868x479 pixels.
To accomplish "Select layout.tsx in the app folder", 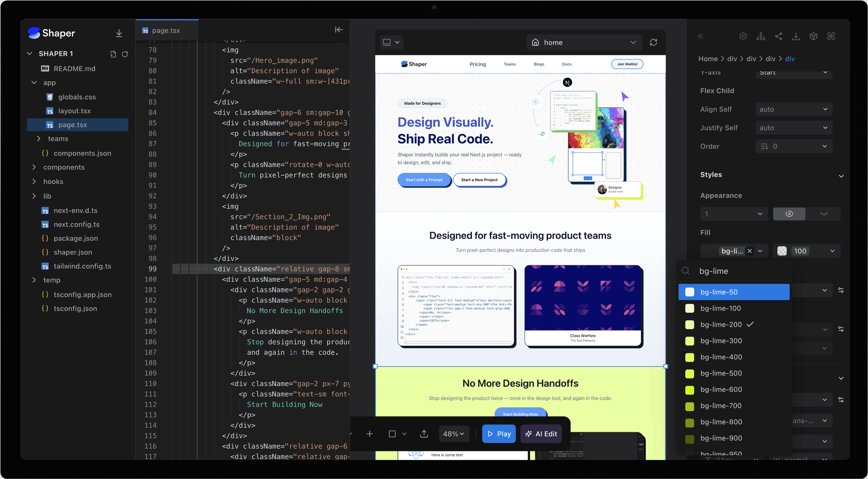I will (x=75, y=111).
